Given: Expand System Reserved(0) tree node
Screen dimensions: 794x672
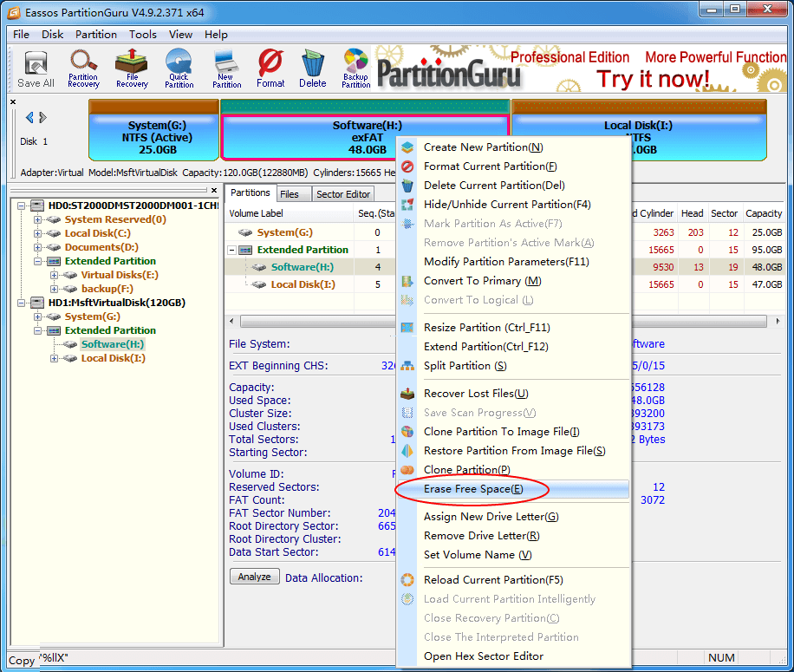Looking at the screenshot, I should [x=37, y=219].
